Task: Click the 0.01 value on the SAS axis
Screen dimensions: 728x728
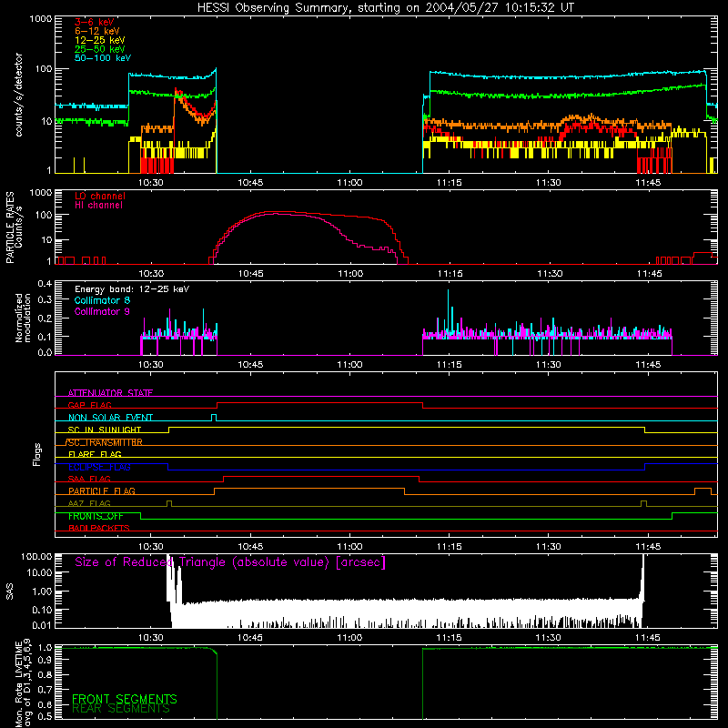Action: [x=42, y=625]
